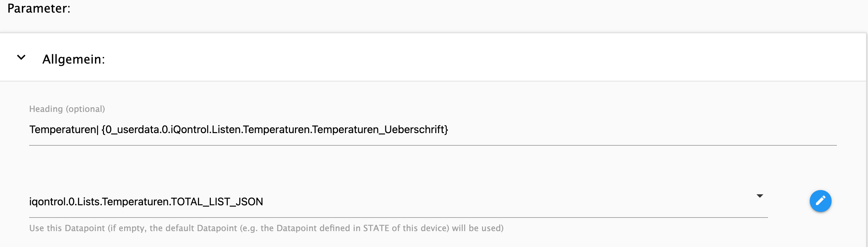Click the blue pencil edit icon
868x247 pixels.
[820, 201]
